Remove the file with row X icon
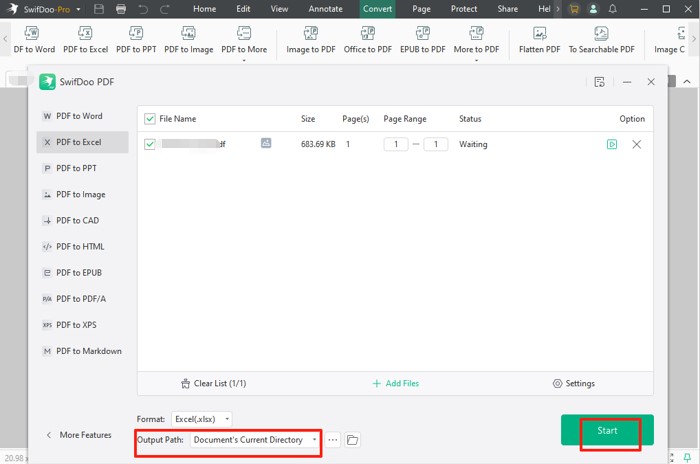700x464 pixels. 637,144
